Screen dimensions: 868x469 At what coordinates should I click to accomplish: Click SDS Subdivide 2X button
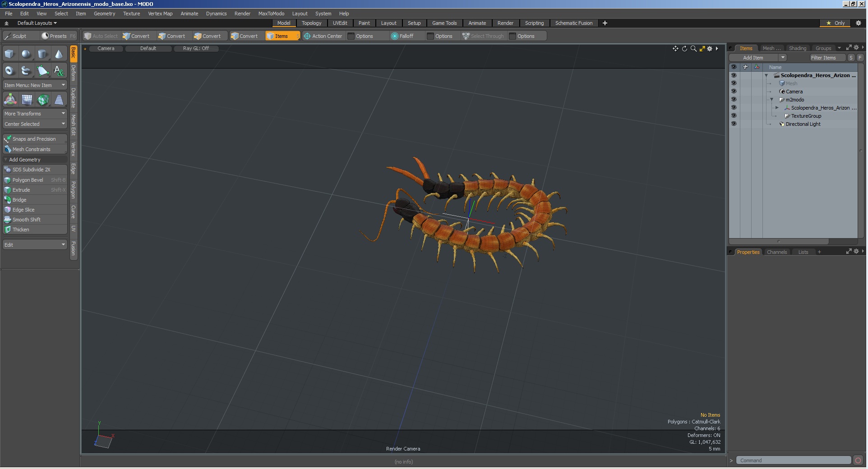(35, 170)
